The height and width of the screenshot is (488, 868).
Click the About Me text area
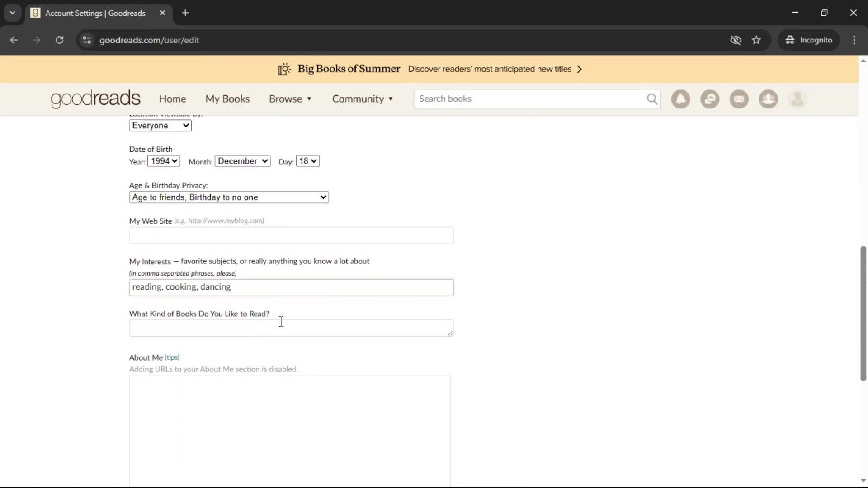pos(290,431)
